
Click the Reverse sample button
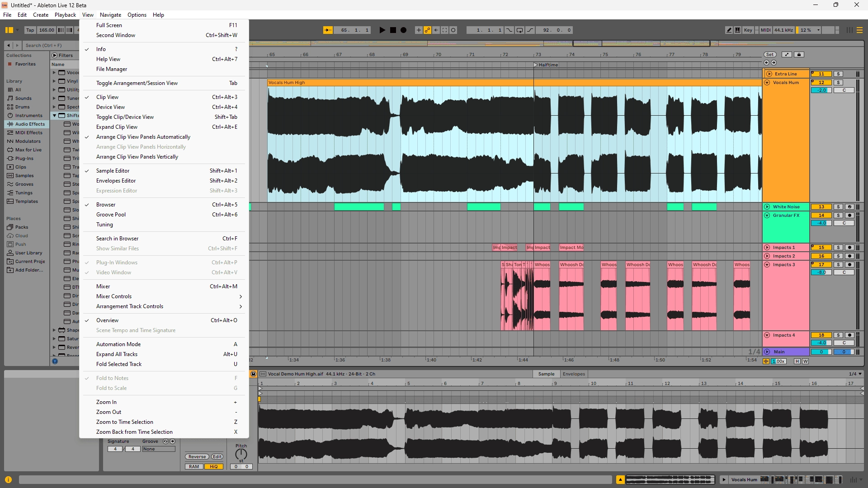point(197,457)
